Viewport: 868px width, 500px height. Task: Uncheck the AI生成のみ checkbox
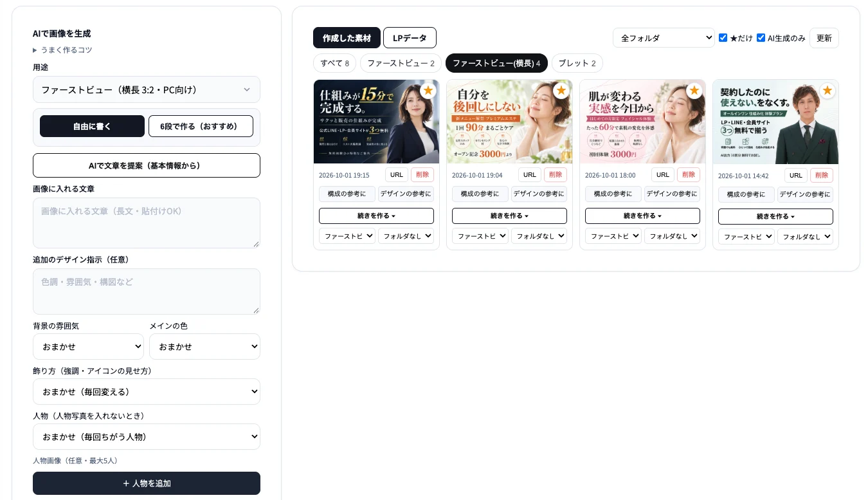tap(761, 38)
